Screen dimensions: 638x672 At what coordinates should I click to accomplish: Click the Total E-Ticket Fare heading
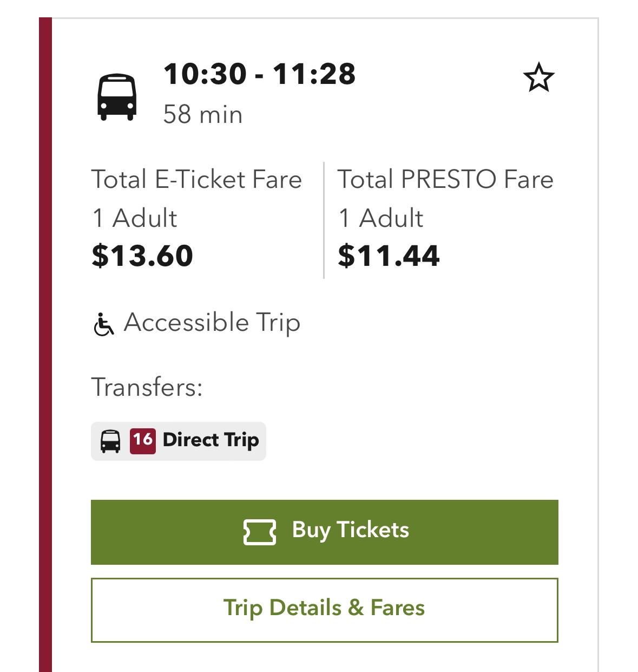tap(196, 179)
